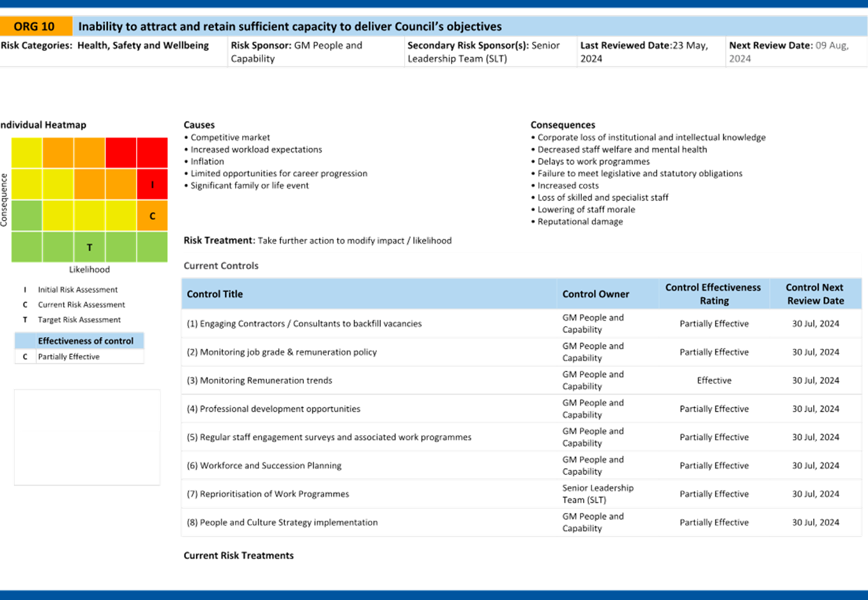The width and height of the screenshot is (868, 600).
Task: Click the 'T' target risk marker on heatmap
Action: [89, 247]
